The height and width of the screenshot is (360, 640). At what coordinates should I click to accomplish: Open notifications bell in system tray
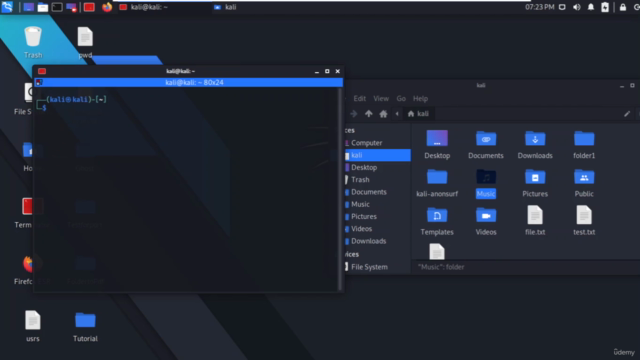click(591, 7)
